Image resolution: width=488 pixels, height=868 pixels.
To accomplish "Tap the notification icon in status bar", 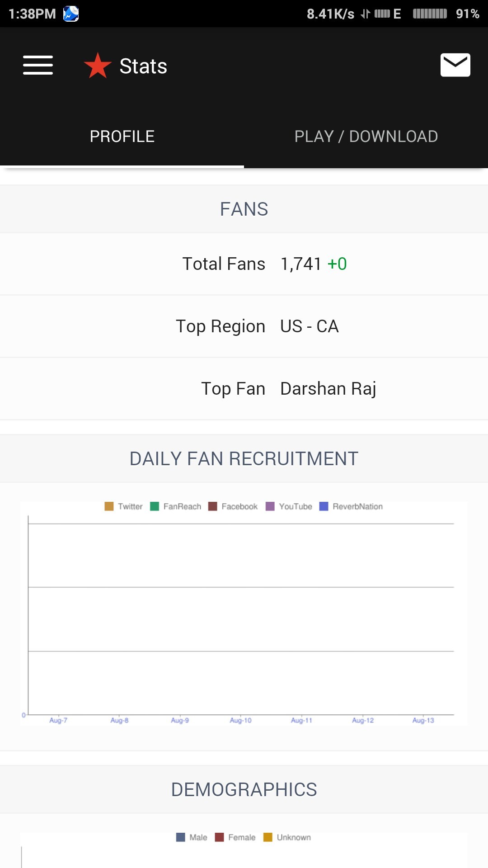I will [x=71, y=14].
